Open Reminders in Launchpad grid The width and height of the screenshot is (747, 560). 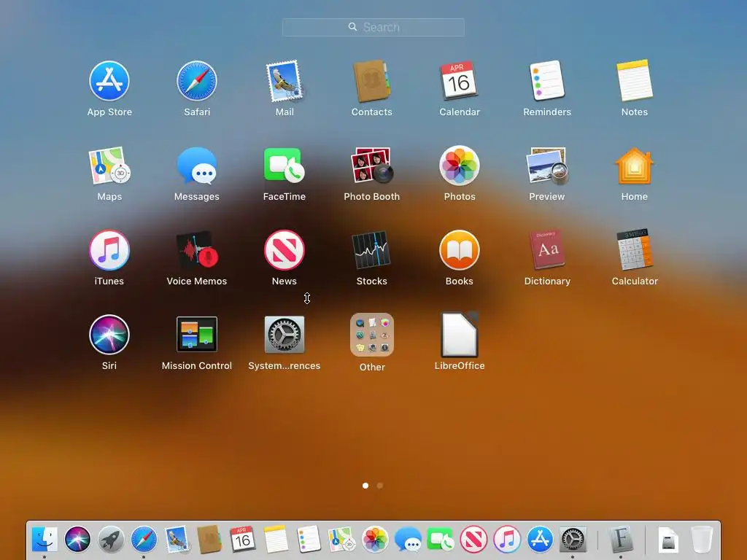(x=547, y=81)
